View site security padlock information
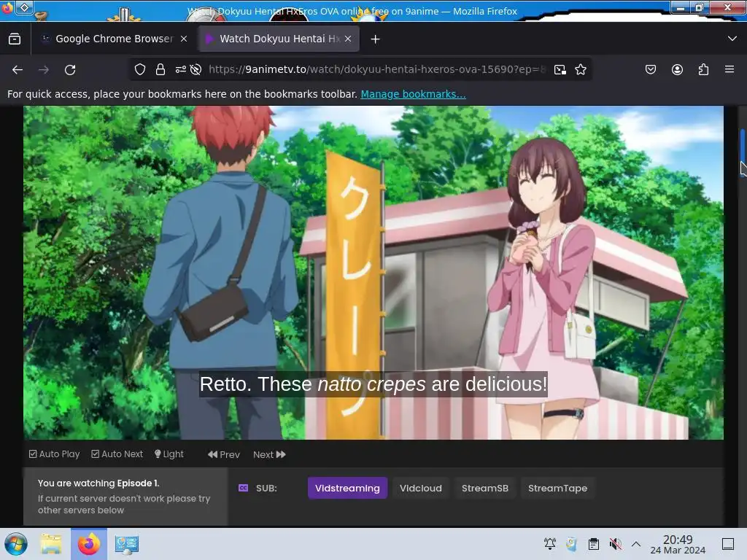The width and height of the screenshot is (747, 560). (x=160, y=69)
